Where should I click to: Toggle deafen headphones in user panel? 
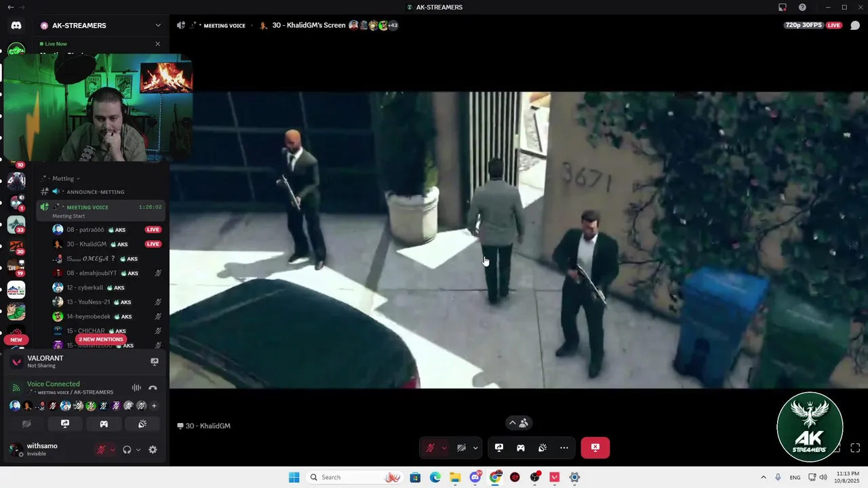tap(127, 449)
